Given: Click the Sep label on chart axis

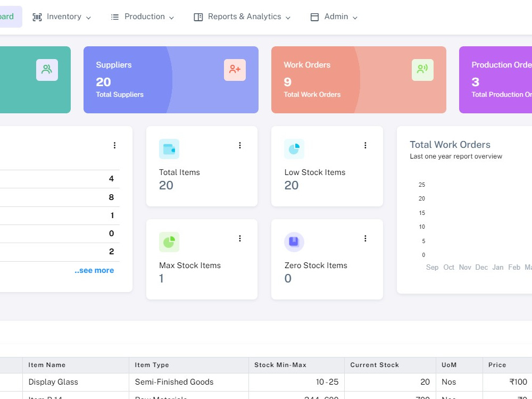Looking at the screenshot, I should tap(432, 268).
